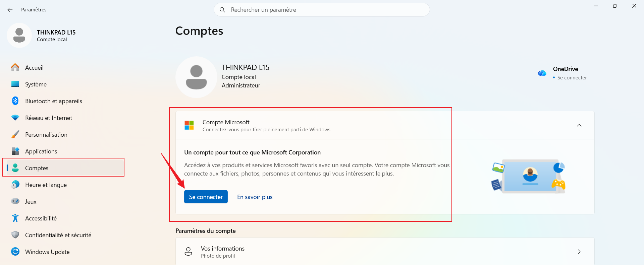Image resolution: width=644 pixels, height=265 pixels.
Task: Restore down the Paramètres window
Action: point(615,6)
